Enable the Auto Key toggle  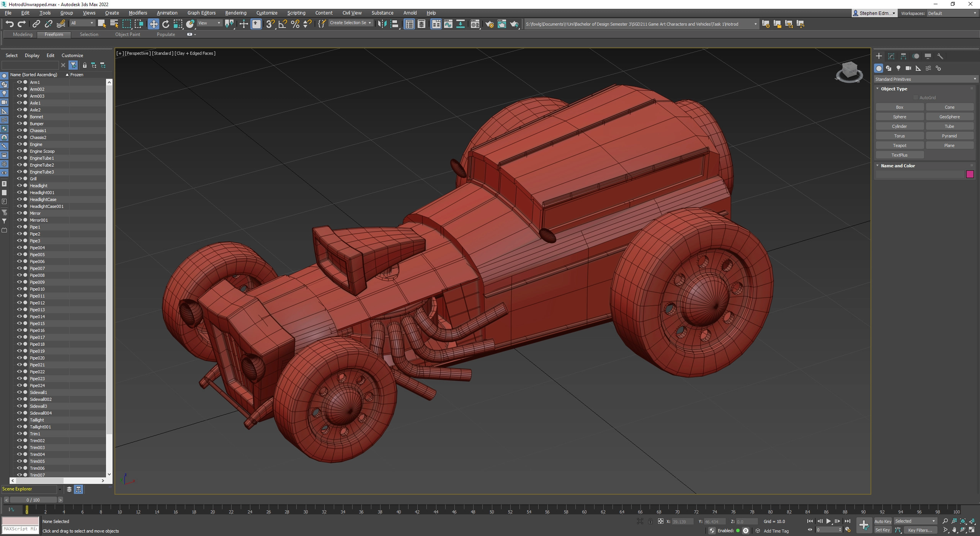tap(883, 521)
